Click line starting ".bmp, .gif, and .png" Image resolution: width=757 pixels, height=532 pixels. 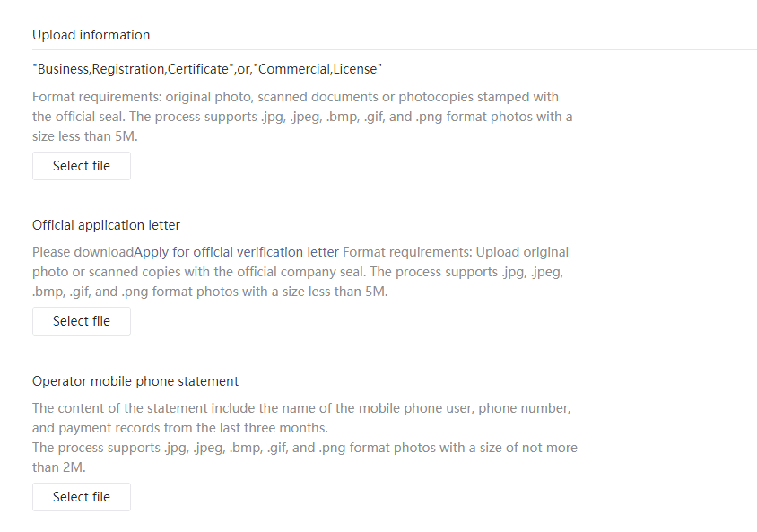[x=210, y=292]
